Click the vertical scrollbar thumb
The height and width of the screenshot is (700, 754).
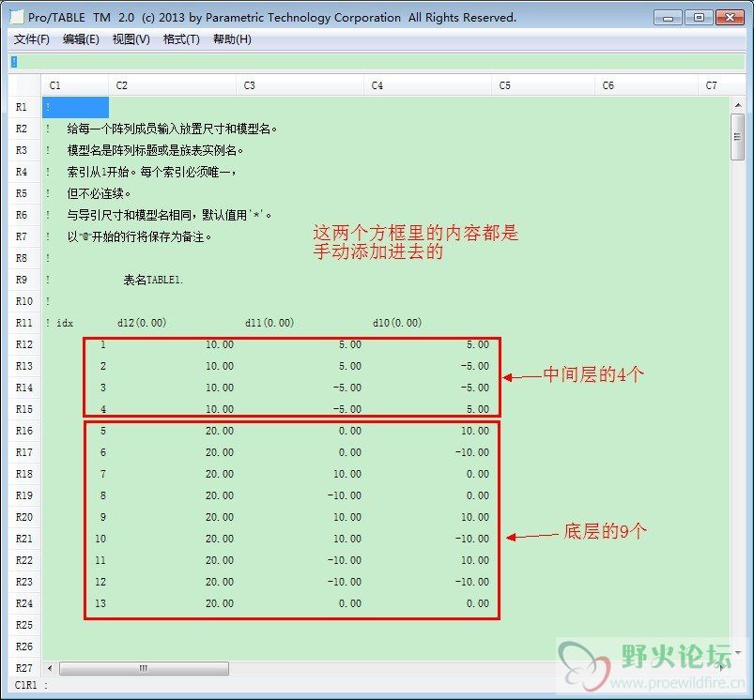click(x=738, y=137)
